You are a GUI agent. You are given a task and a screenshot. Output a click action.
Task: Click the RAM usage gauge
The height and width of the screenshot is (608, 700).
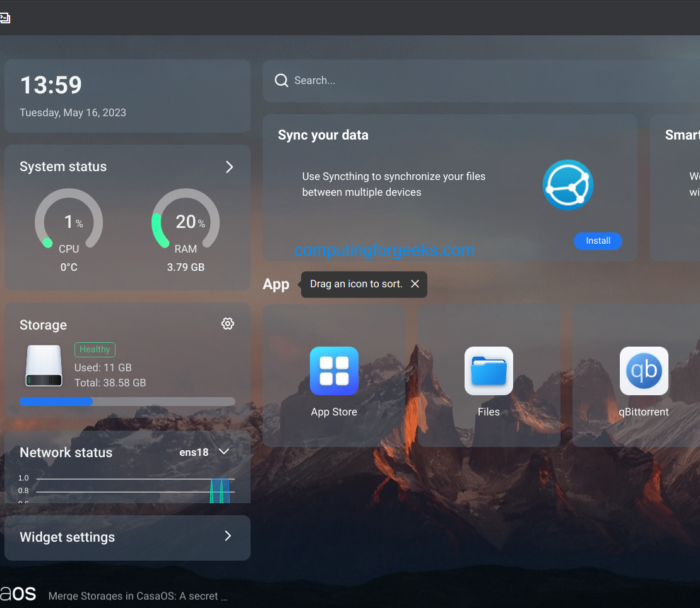[186, 222]
